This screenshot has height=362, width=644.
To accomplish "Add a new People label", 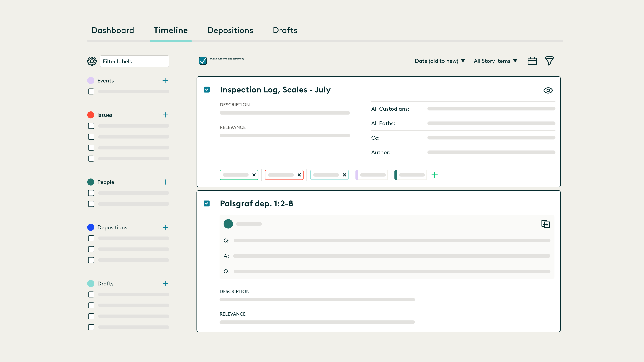I will pos(165,182).
